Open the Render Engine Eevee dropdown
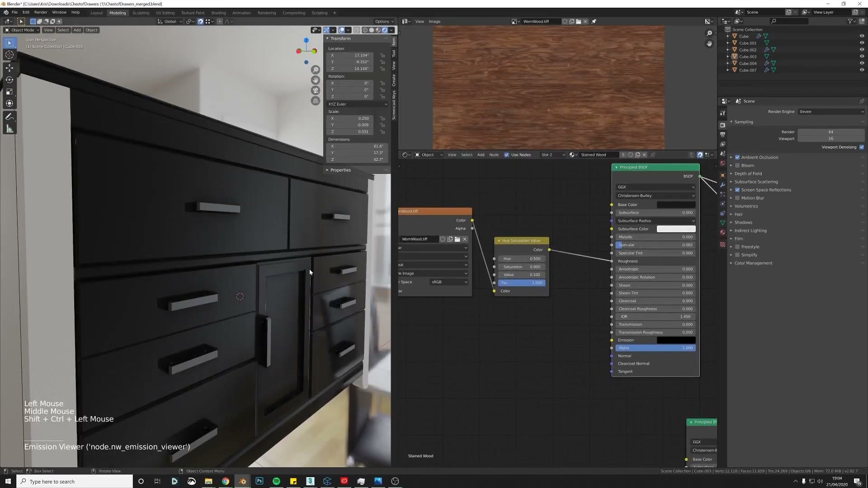Screen dimensions: 868x488 pos(831,112)
